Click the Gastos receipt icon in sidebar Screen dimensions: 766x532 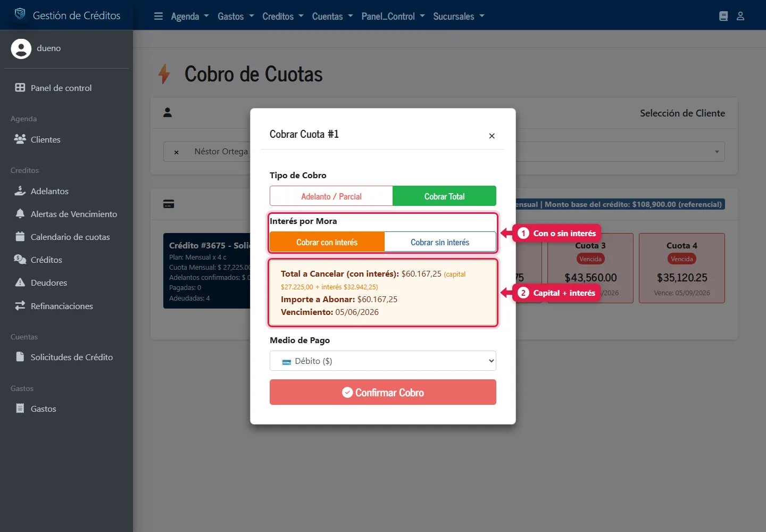tap(20, 409)
